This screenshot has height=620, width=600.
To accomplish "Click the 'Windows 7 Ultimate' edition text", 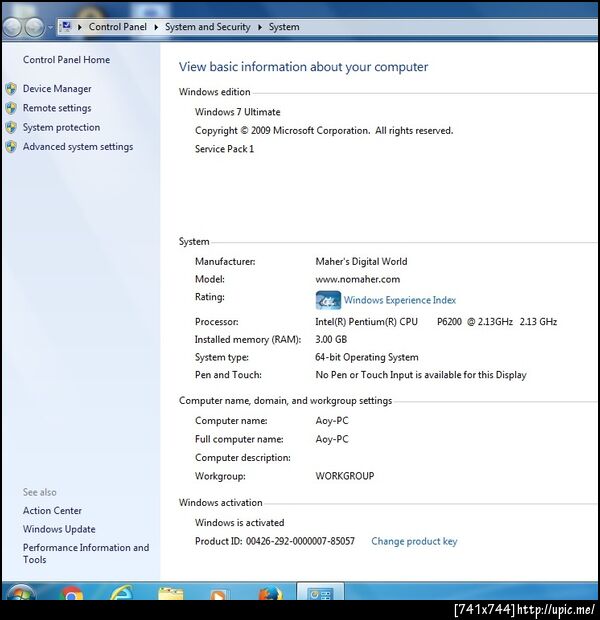I will [x=237, y=112].
